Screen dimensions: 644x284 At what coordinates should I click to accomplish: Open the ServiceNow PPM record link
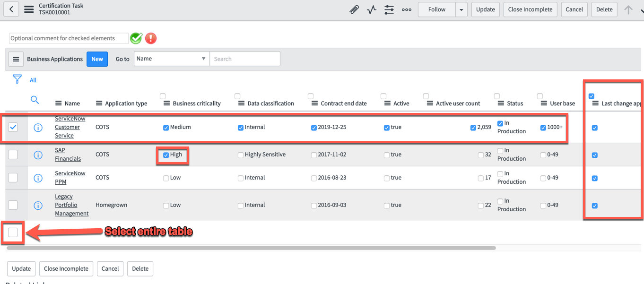click(70, 178)
